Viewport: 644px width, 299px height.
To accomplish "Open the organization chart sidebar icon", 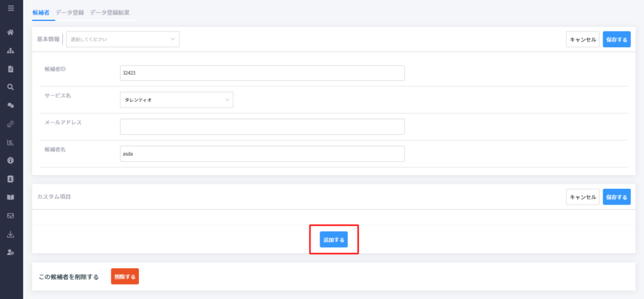I will 11,50.
